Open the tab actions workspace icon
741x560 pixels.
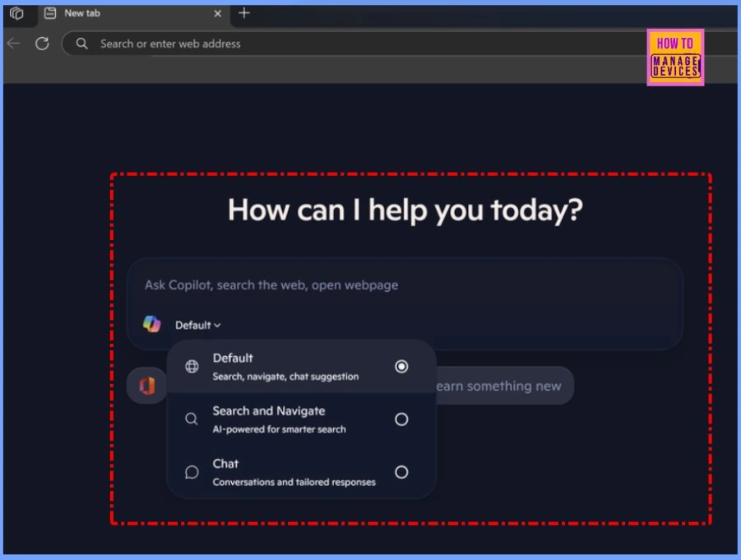[16, 13]
